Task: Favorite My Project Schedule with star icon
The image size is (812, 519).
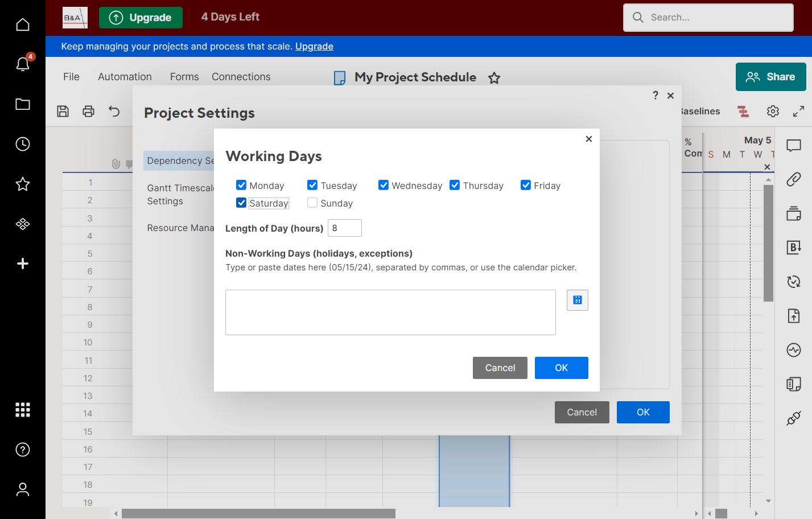Action: 494,78
